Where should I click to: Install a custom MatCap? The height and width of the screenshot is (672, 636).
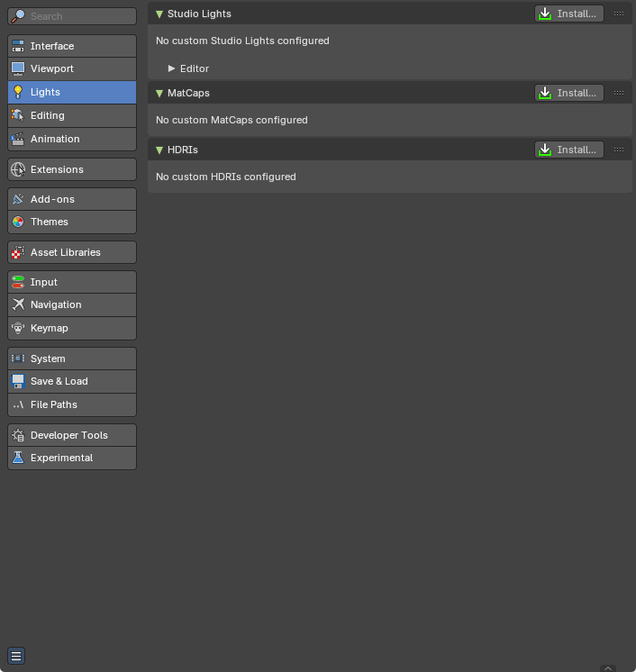coord(569,93)
